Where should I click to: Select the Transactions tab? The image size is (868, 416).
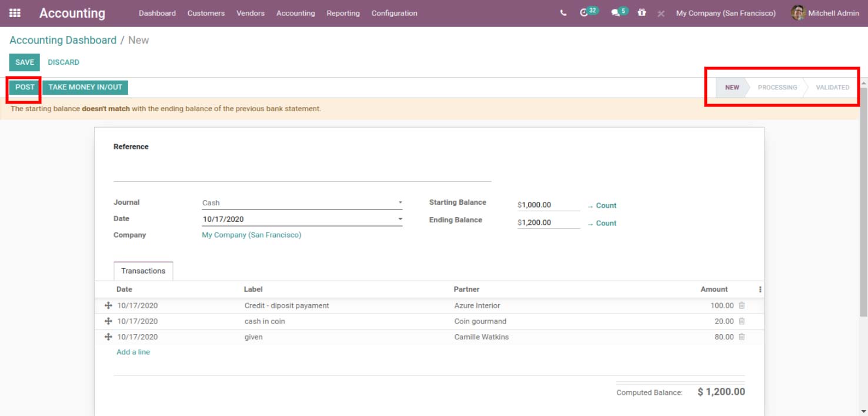143,271
